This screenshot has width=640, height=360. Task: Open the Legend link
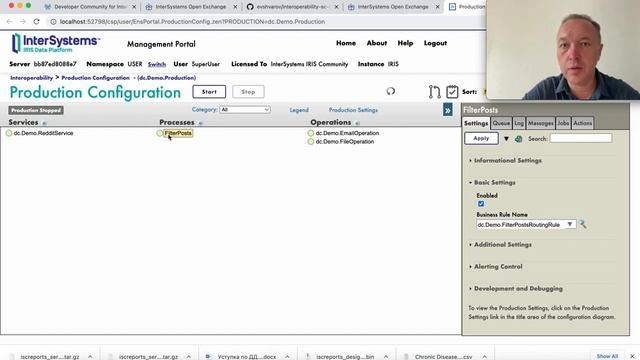click(299, 110)
